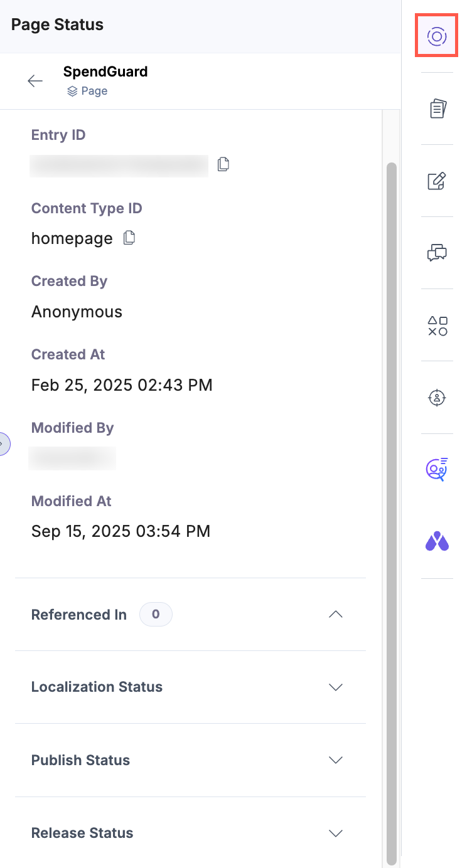Screen dimensions: 472x868
Task: Collapse the Referenced In section
Action: point(335,615)
